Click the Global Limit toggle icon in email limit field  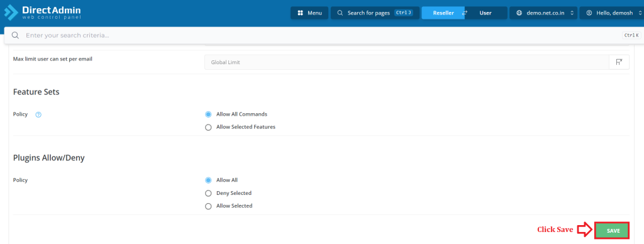pos(619,62)
